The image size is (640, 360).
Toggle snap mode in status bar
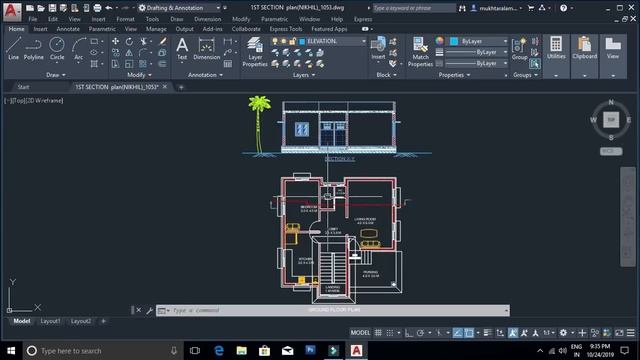pos(390,333)
